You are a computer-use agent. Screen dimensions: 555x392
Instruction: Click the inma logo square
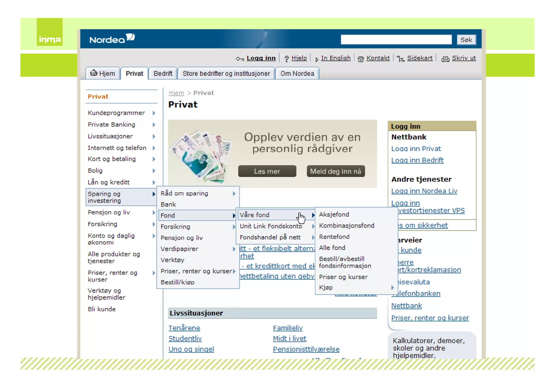(50, 32)
